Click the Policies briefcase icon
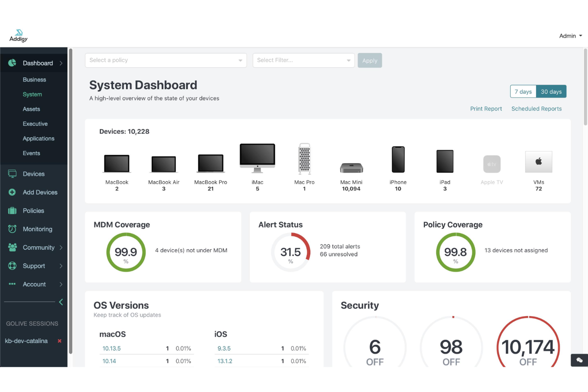Image resolution: width=588 pixels, height=392 pixels. coord(12,210)
